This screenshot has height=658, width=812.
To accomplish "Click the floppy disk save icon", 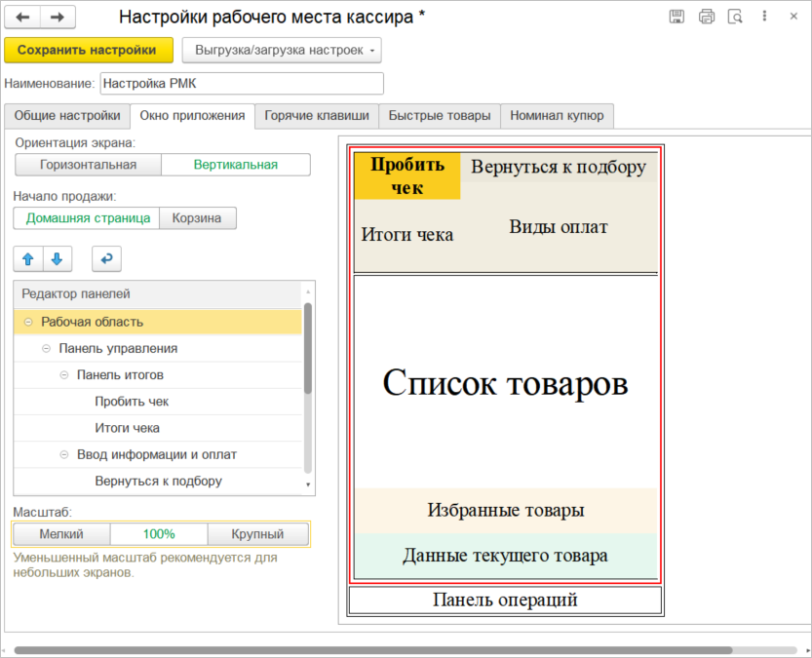I will 677,17.
